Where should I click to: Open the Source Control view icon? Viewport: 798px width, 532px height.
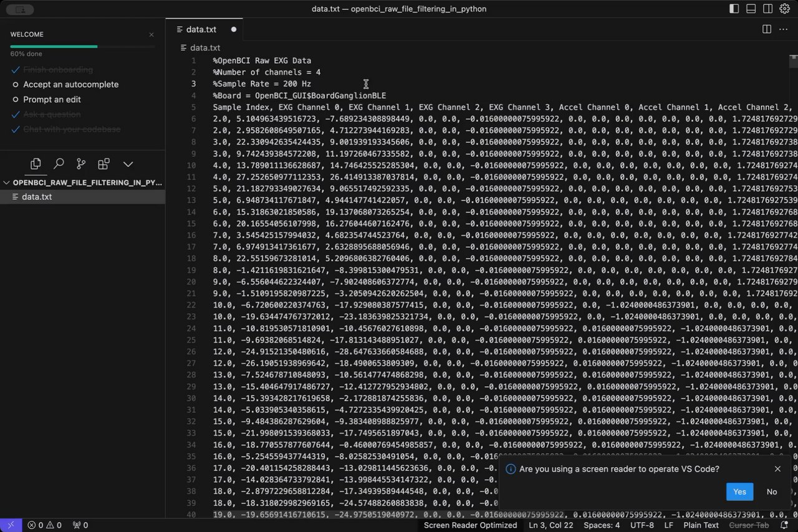81,164
